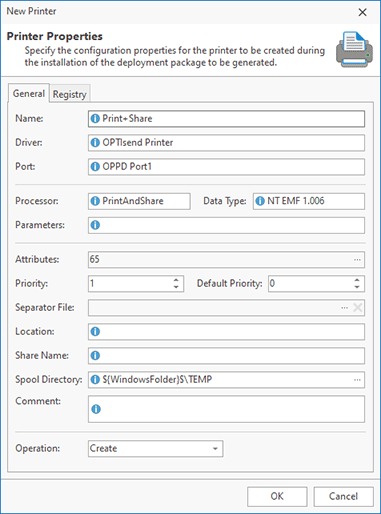The width and height of the screenshot is (381, 514).
Task: Increase the Default Priority with up arrow
Action: 357,280
